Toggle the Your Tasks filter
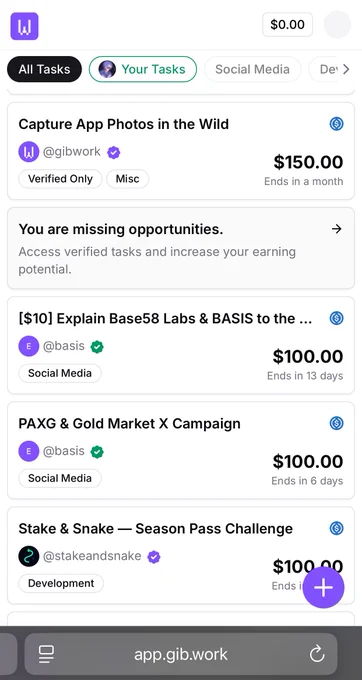This screenshot has height=680, width=362. tap(143, 69)
